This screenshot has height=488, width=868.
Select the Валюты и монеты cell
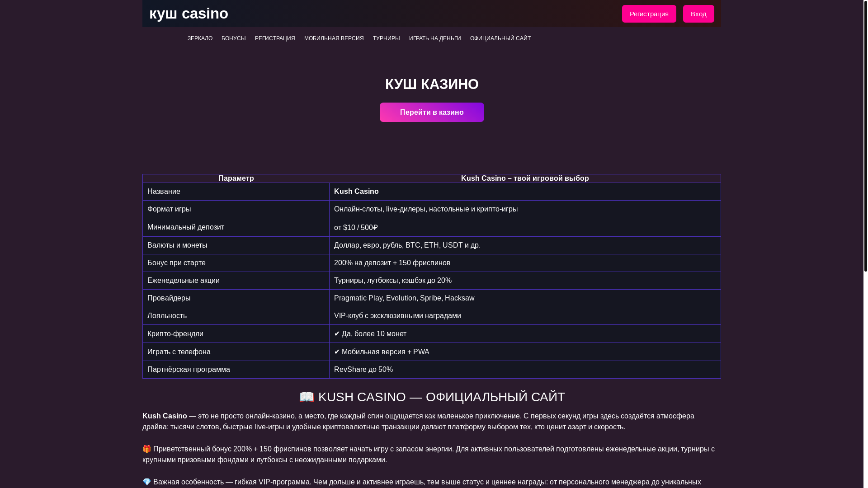click(x=236, y=245)
